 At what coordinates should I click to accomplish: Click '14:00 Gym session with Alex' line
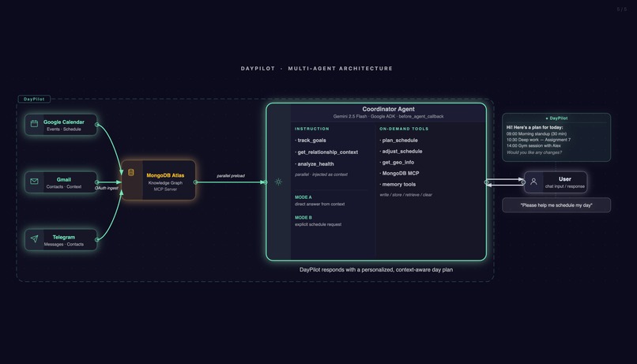[533, 146]
